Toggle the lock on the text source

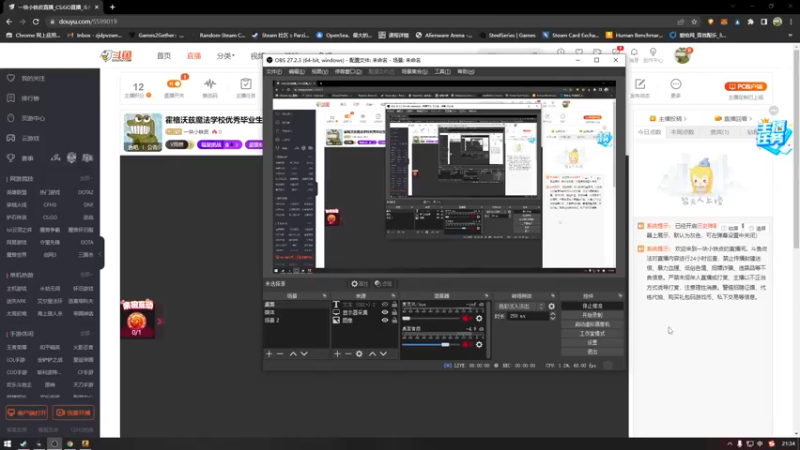394,305
